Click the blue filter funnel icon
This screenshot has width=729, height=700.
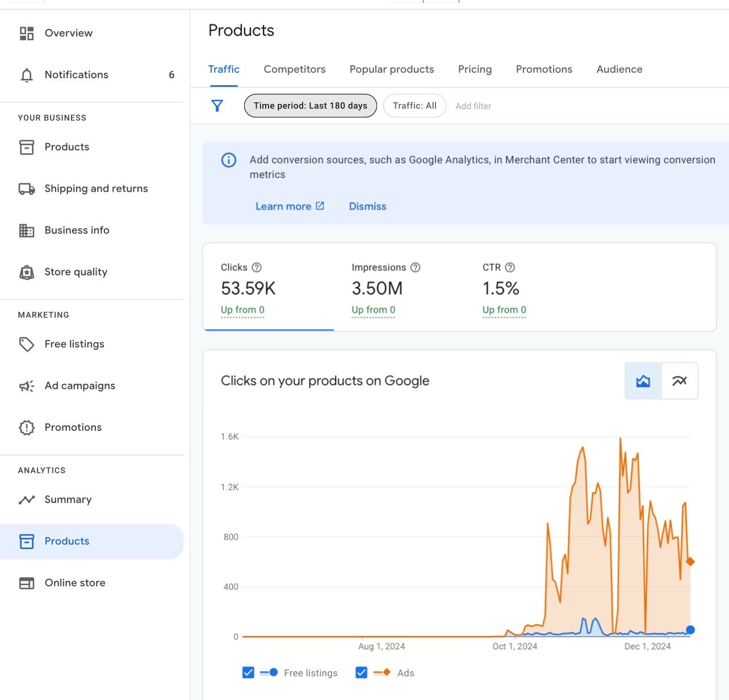[217, 106]
